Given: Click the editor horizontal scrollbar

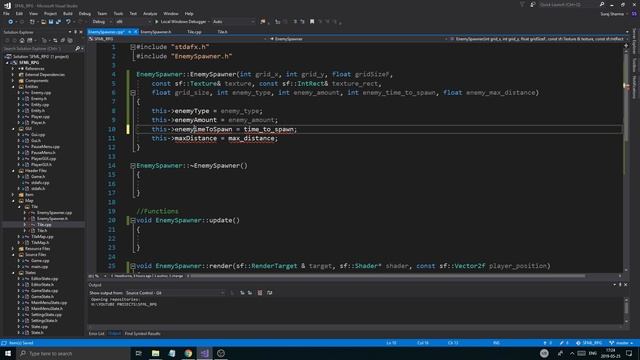Looking at the screenshot, I should [388, 276].
